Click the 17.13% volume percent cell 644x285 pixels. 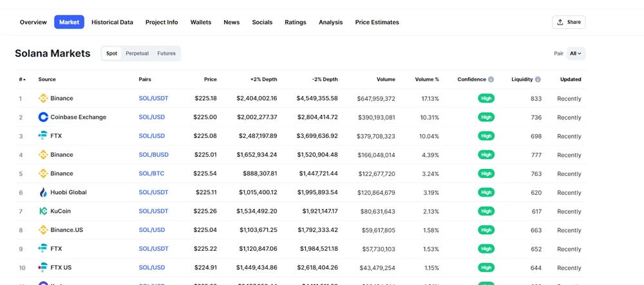(x=430, y=99)
